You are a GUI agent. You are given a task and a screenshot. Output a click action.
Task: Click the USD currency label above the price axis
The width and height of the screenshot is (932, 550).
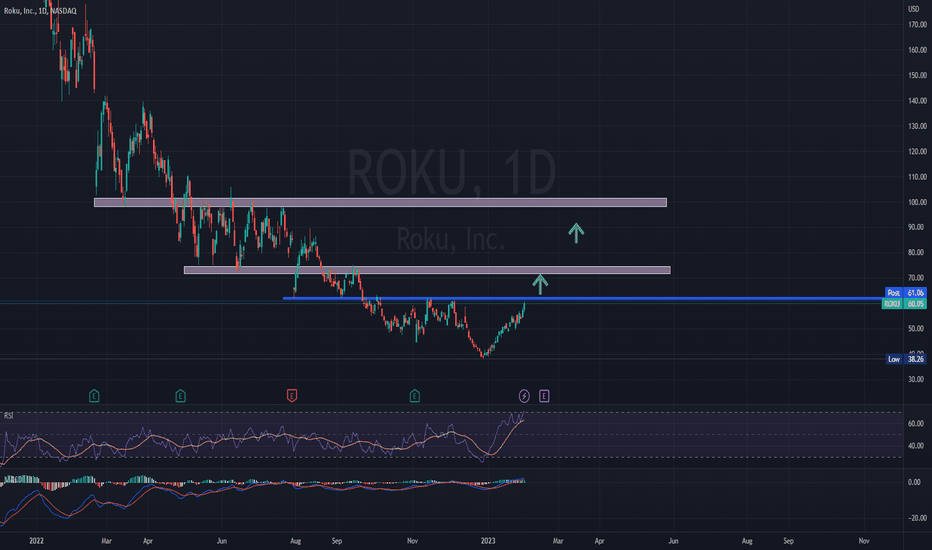pos(914,9)
